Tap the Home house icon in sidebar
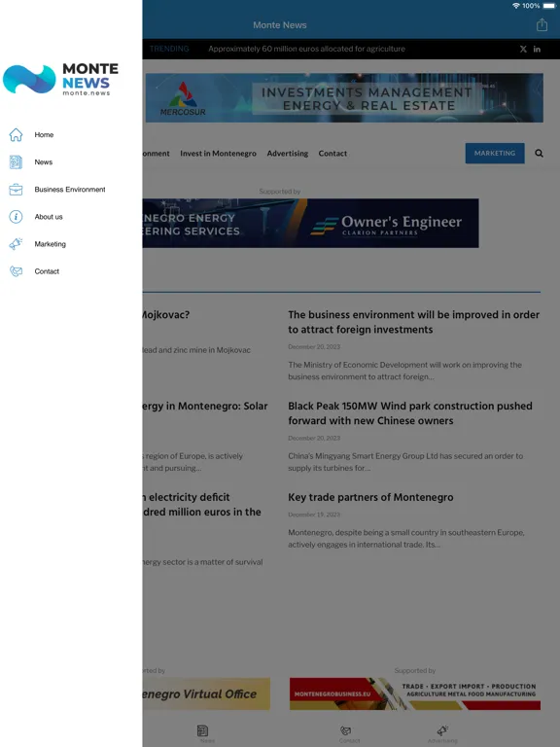 (16, 135)
